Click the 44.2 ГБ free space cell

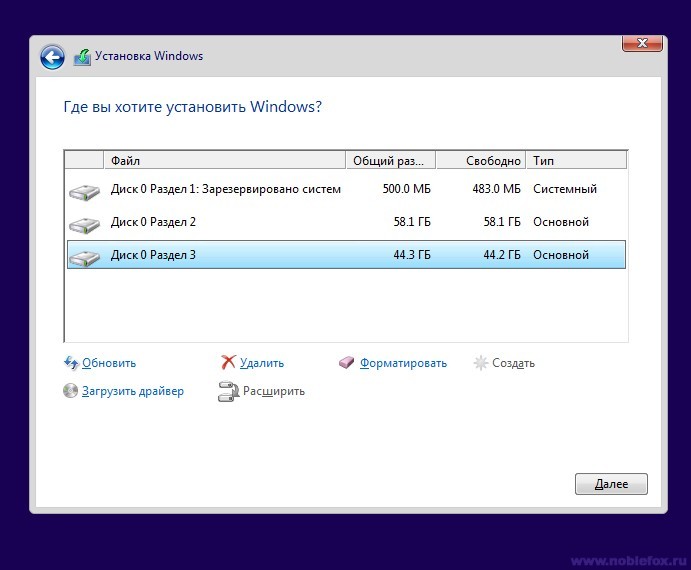pyautogui.click(x=502, y=255)
